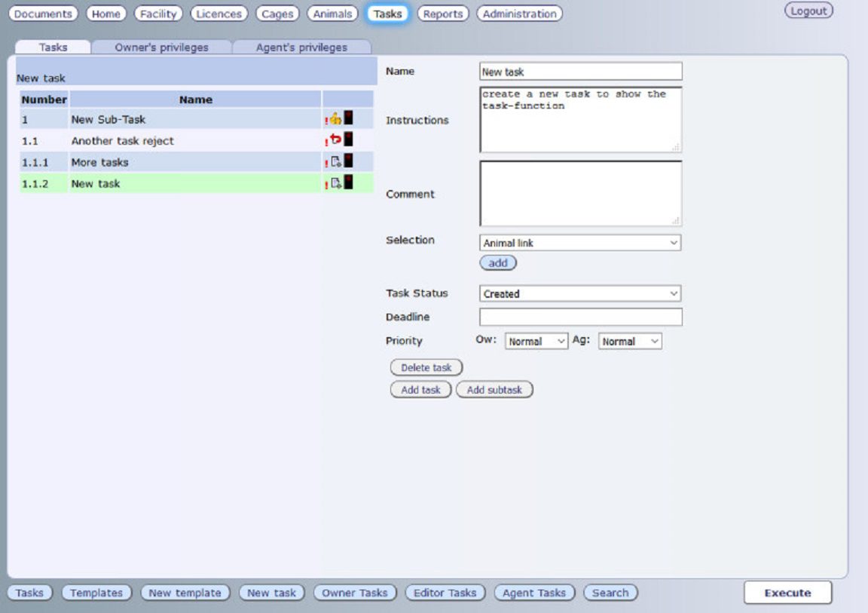
Task: Open the Licences section
Action: 219,14
